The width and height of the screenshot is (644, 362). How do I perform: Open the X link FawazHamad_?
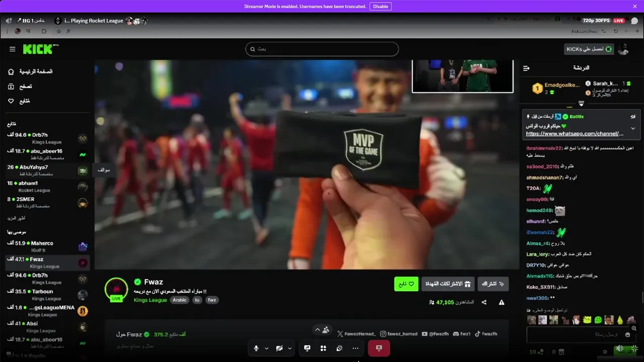click(x=356, y=334)
